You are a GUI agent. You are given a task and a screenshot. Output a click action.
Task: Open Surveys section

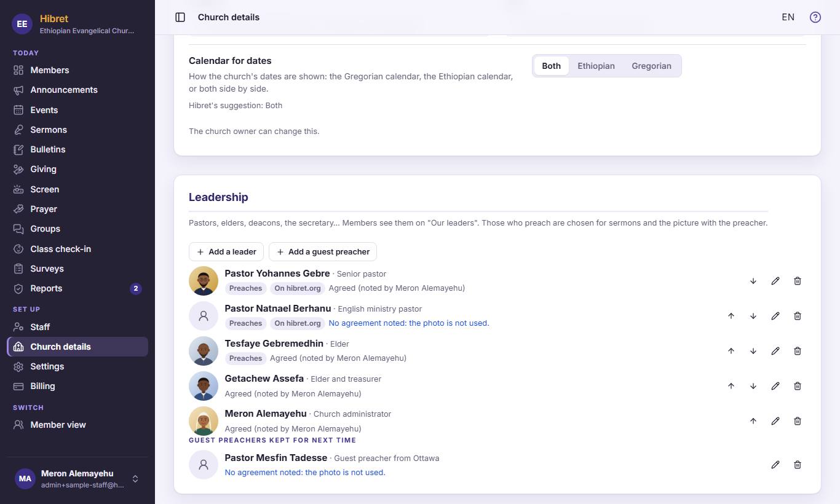[x=77, y=269]
